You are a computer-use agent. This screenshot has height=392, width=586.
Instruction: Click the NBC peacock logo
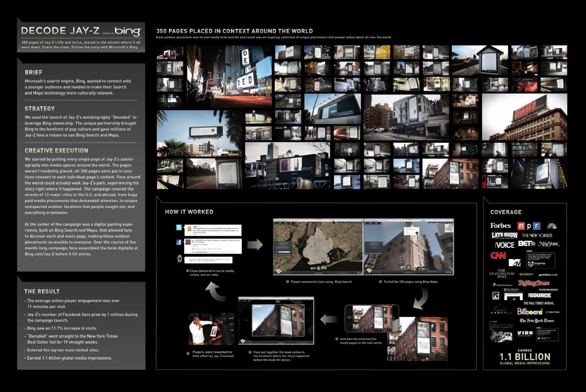[x=551, y=226]
